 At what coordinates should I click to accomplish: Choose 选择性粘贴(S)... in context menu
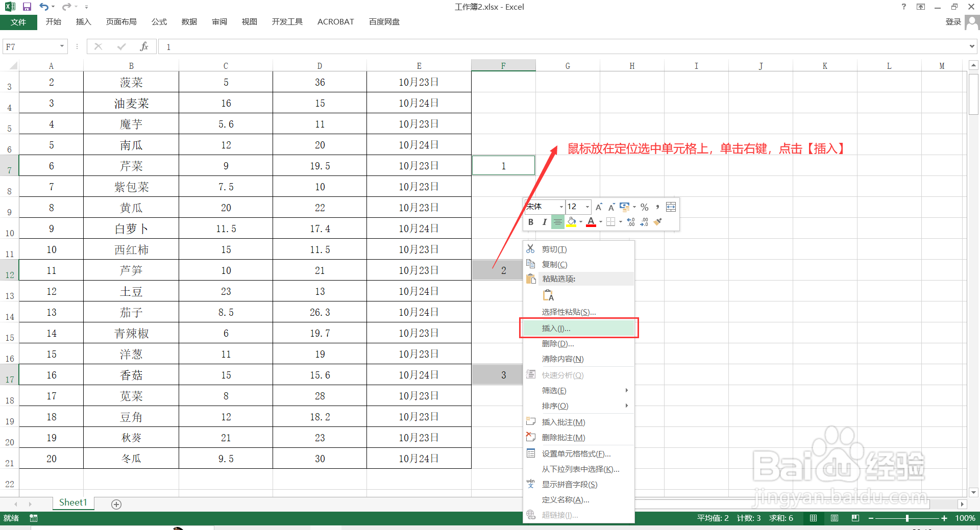tap(579, 312)
